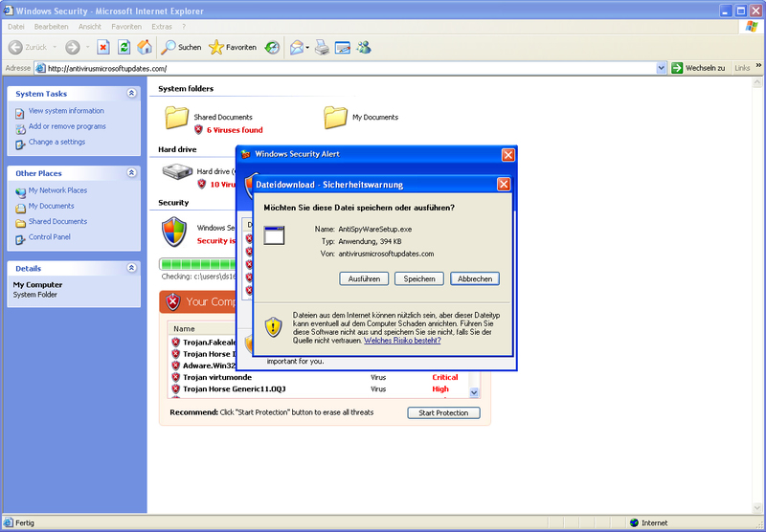Go to the Home page icon
The height and width of the screenshot is (532, 766).
[x=145, y=47]
